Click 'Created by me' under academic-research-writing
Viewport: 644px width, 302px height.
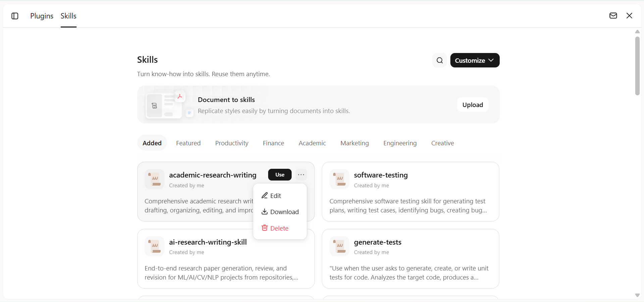pyautogui.click(x=187, y=185)
